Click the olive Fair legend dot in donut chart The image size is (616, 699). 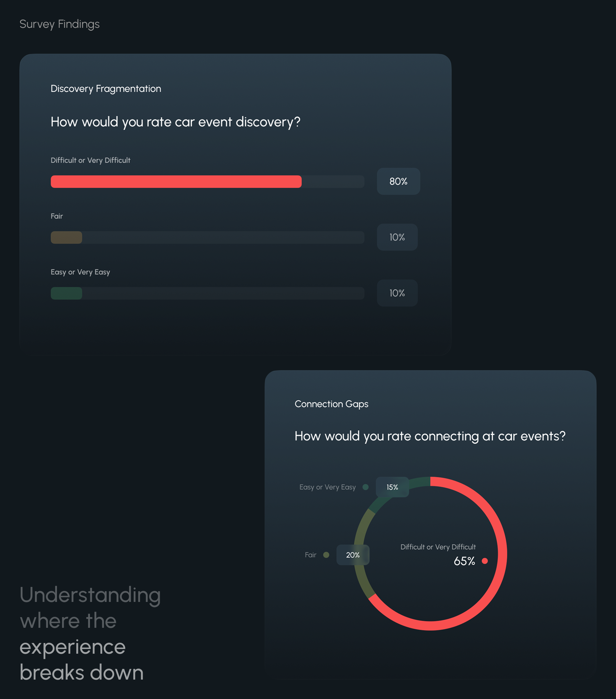point(326,555)
